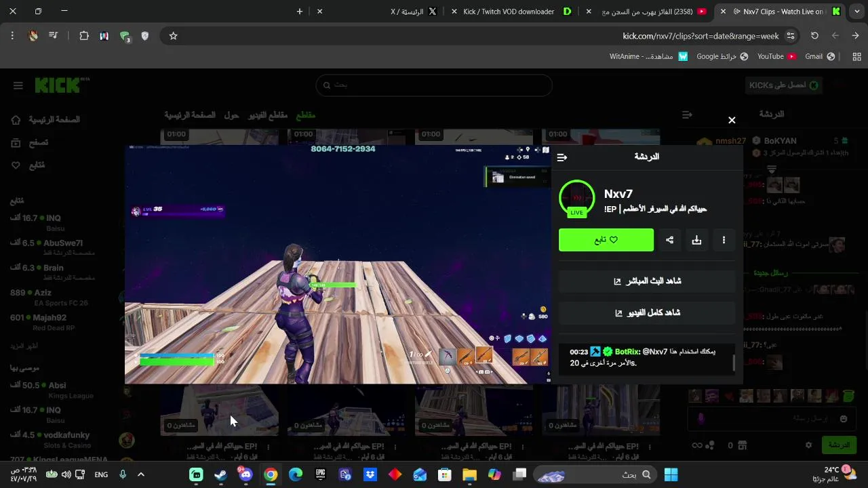Open Gmail bookmark
868x488 pixels.
pyautogui.click(x=819, y=56)
